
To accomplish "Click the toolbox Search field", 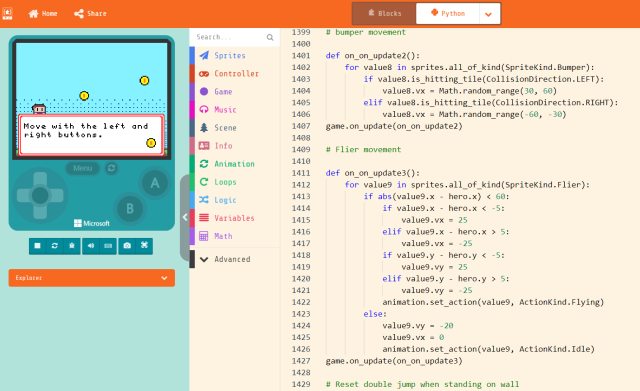I will coord(229,37).
